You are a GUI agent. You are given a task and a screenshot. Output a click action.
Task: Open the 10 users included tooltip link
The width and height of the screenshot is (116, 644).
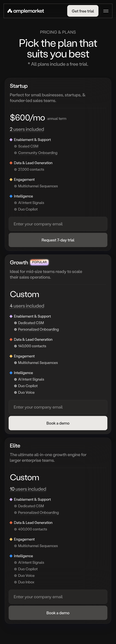pyautogui.click(x=28, y=489)
